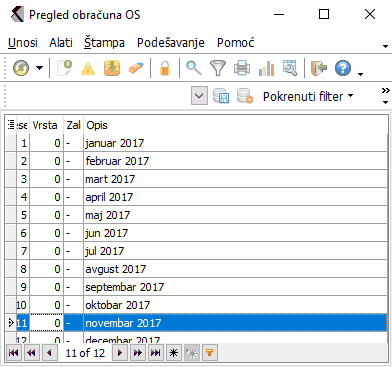Open the Podešavanje menu
The width and height of the screenshot is (392, 367).
tap(171, 43)
